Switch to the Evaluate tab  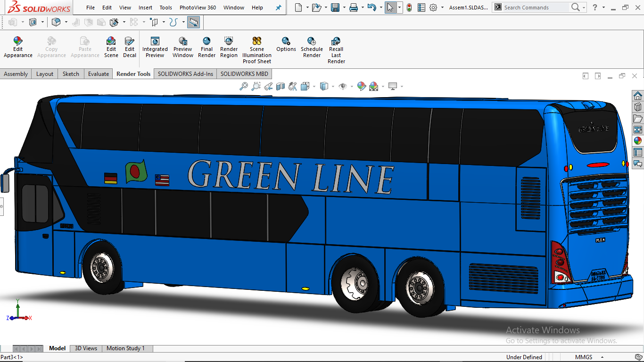[99, 74]
